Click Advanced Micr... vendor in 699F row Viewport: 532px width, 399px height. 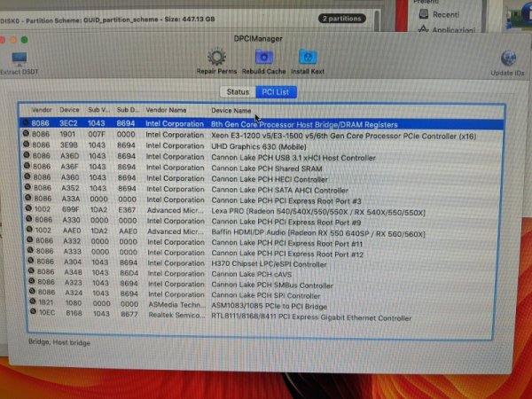[175, 210]
